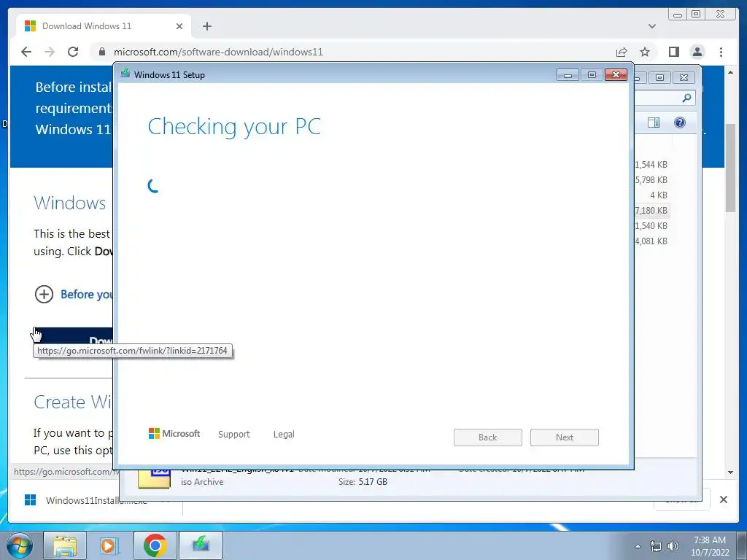Open Chrome side panel icon
This screenshot has width=747, height=560.
click(x=673, y=52)
